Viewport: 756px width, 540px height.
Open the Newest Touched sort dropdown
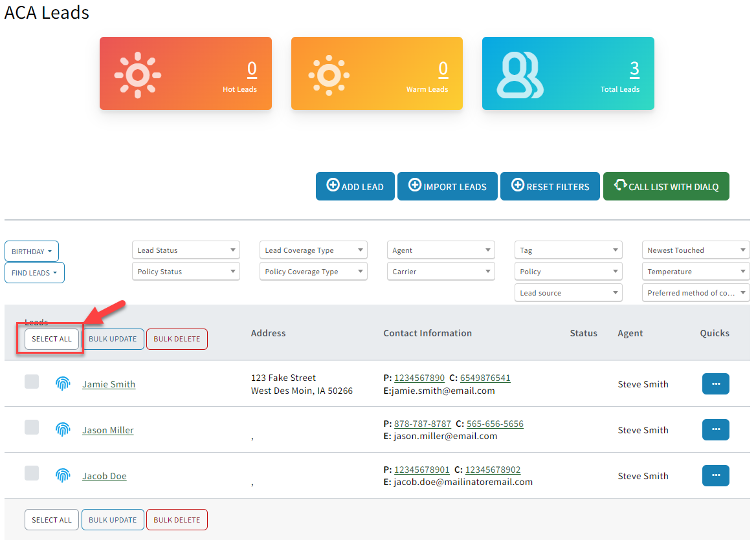695,250
